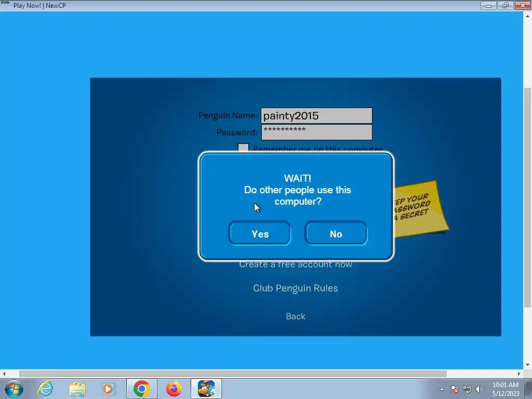Image resolution: width=532 pixels, height=399 pixels.
Task: Click the Penguin Name input field
Action: coord(316,116)
